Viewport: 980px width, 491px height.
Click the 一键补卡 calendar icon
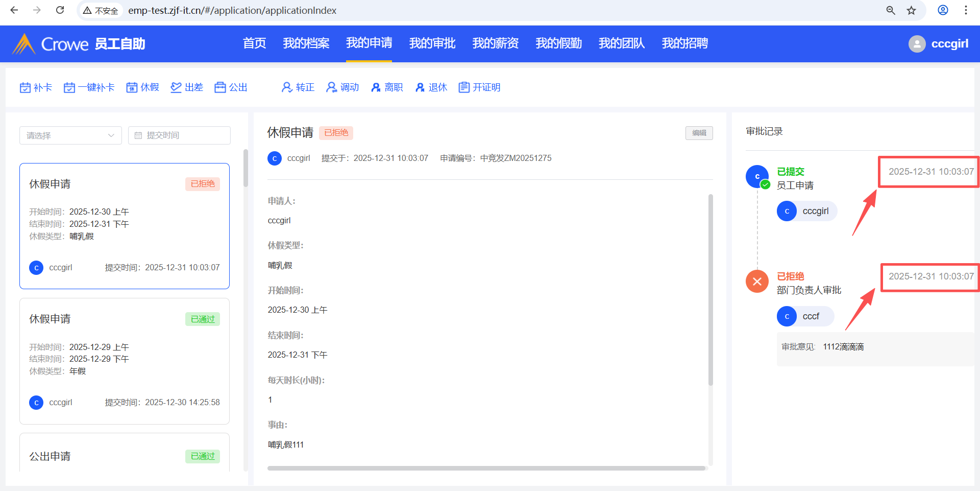coord(69,87)
